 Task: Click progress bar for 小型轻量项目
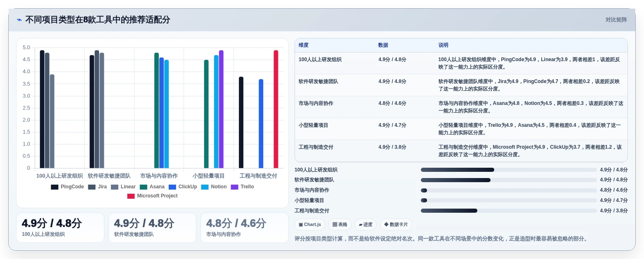tap(509, 200)
